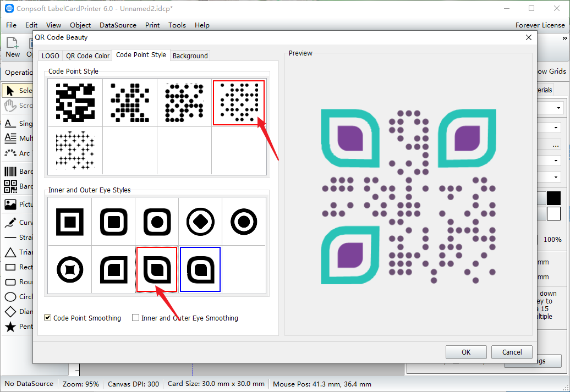Screen dimensions: 570x392
Task: Choose the small rounded squares point style
Action: pyautogui.click(x=130, y=102)
